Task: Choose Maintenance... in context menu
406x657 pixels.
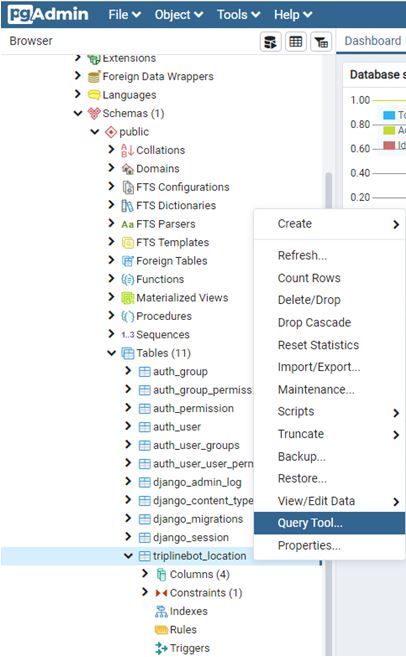Action: click(329, 390)
